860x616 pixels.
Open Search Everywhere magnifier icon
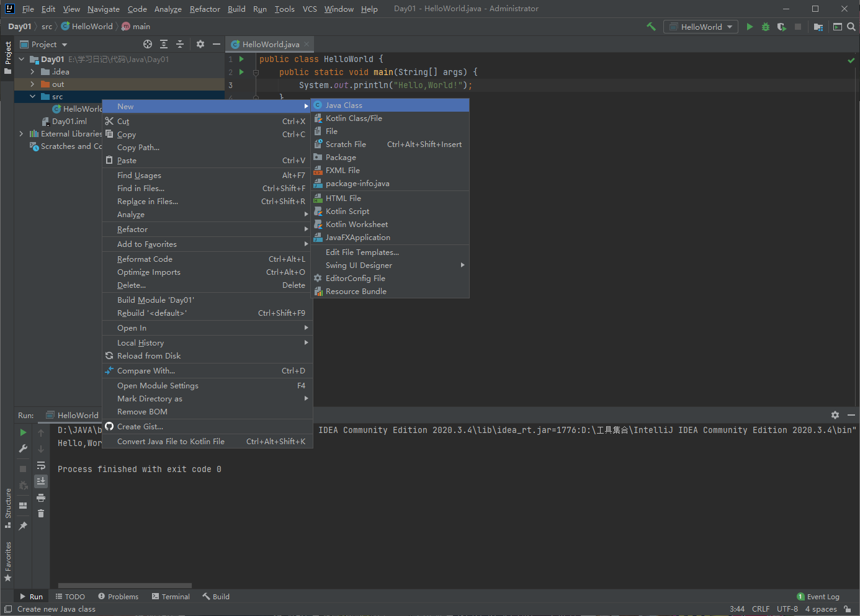coord(851,27)
